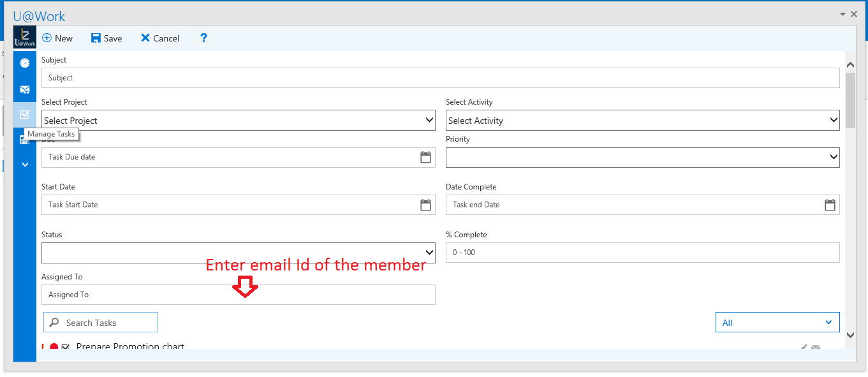
Task: Open calendar picker for Date Complete
Action: (x=830, y=205)
